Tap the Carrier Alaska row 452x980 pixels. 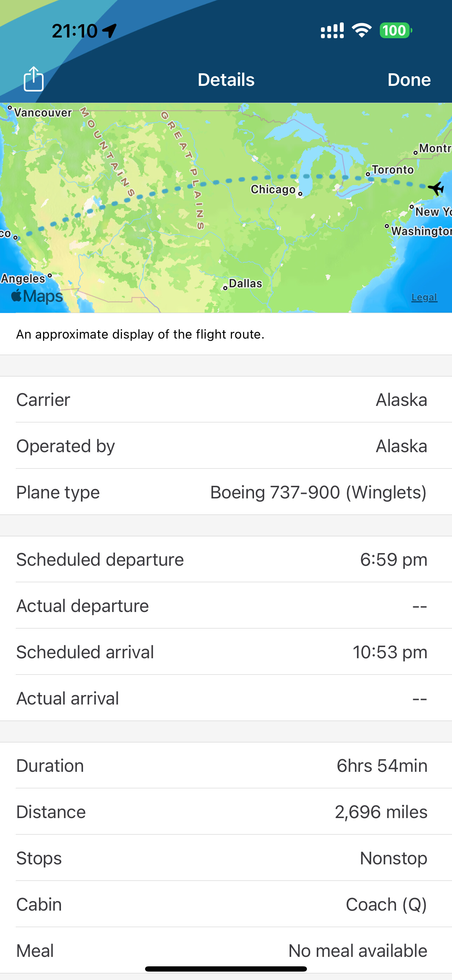226,400
